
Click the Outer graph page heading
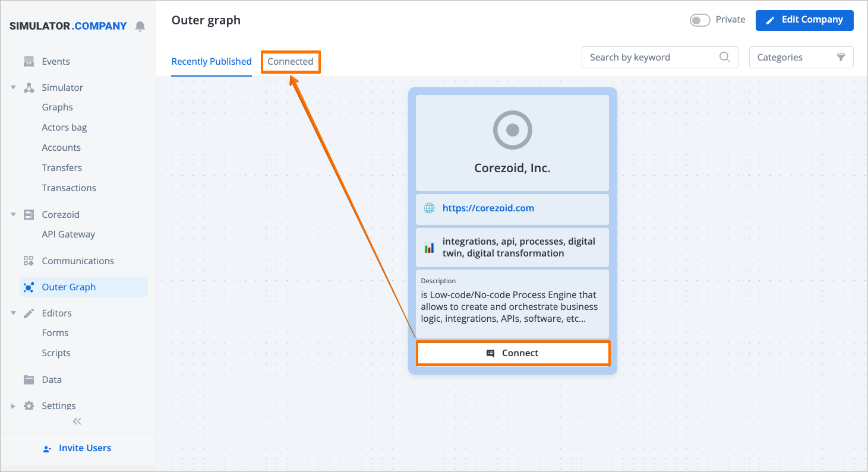pos(206,20)
